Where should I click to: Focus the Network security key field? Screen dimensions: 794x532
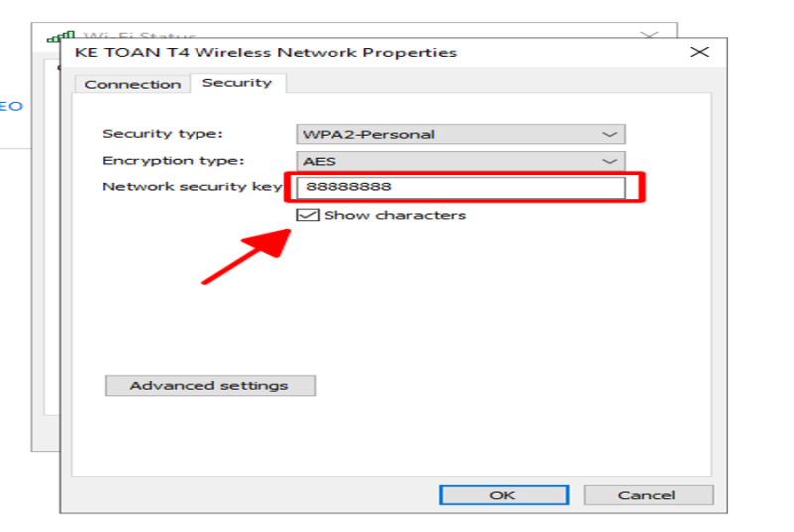click(x=461, y=187)
